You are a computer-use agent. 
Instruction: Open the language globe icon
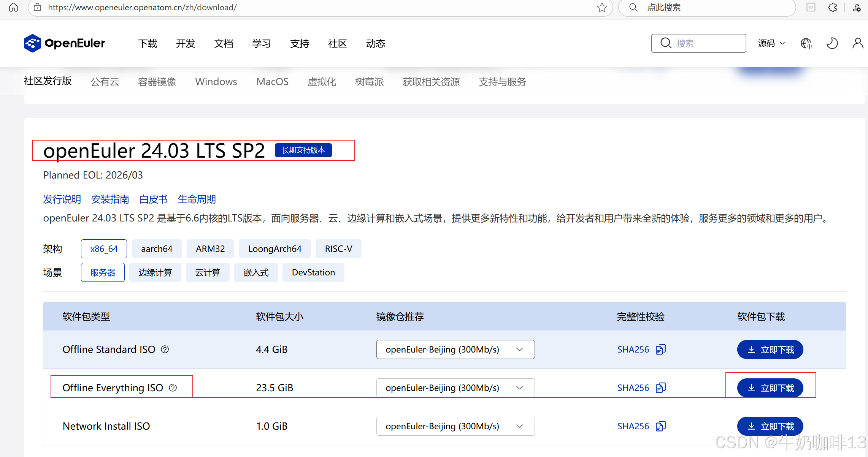point(806,43)
